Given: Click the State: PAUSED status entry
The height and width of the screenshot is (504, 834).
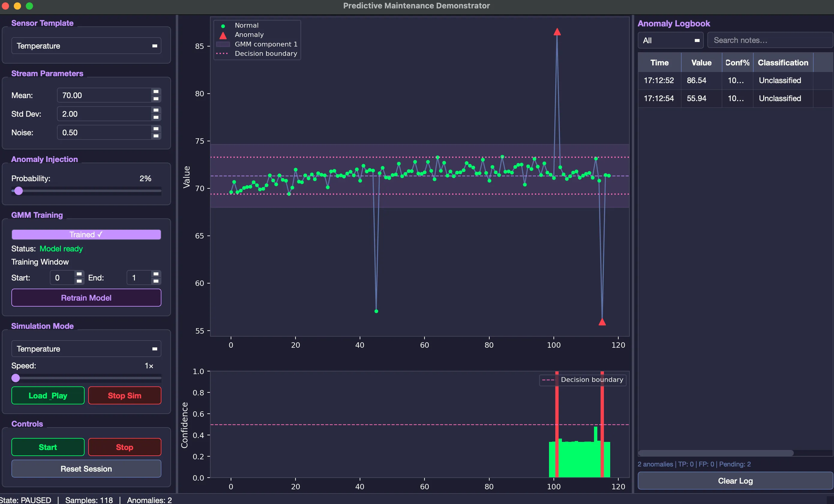Looking at the screenshot, I should coord(25,500).
